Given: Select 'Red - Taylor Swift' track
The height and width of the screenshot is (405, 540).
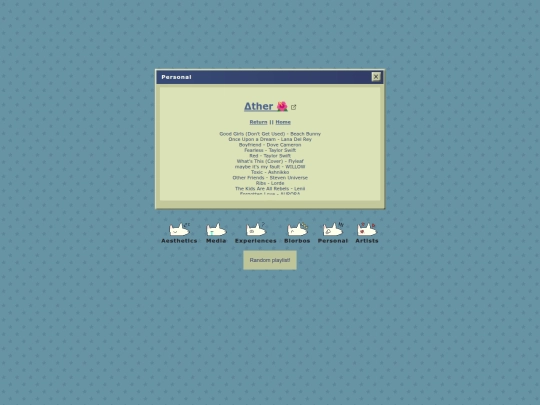Looking at the screenshot, I should point(270,156).
